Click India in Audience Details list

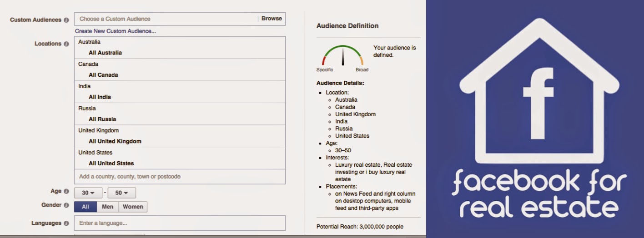point(341,122)
